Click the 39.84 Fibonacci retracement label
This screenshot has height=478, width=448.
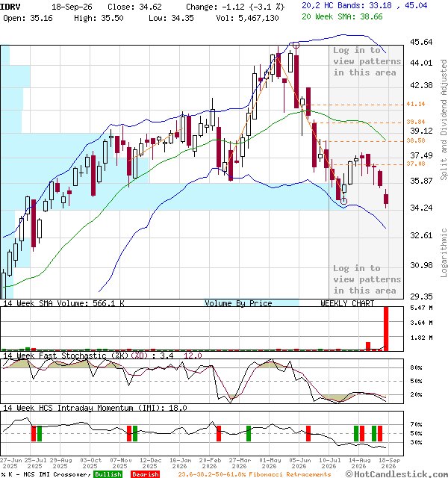(416, 122)
